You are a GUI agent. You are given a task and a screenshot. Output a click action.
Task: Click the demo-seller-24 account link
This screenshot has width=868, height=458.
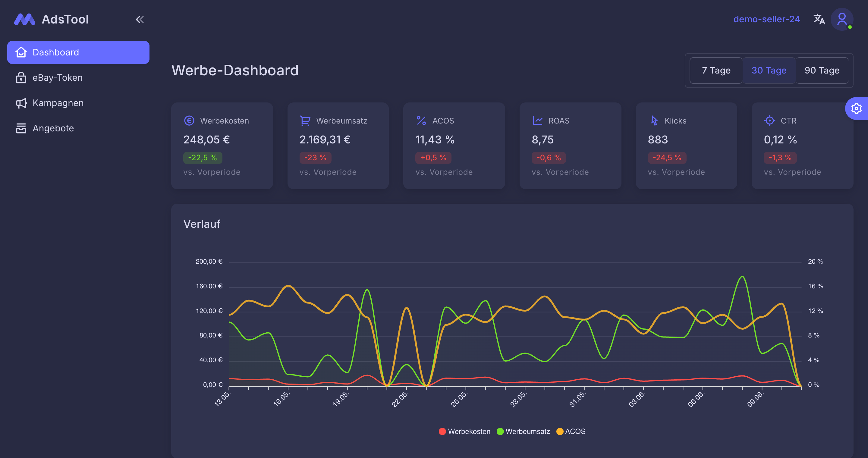point(766,19)
